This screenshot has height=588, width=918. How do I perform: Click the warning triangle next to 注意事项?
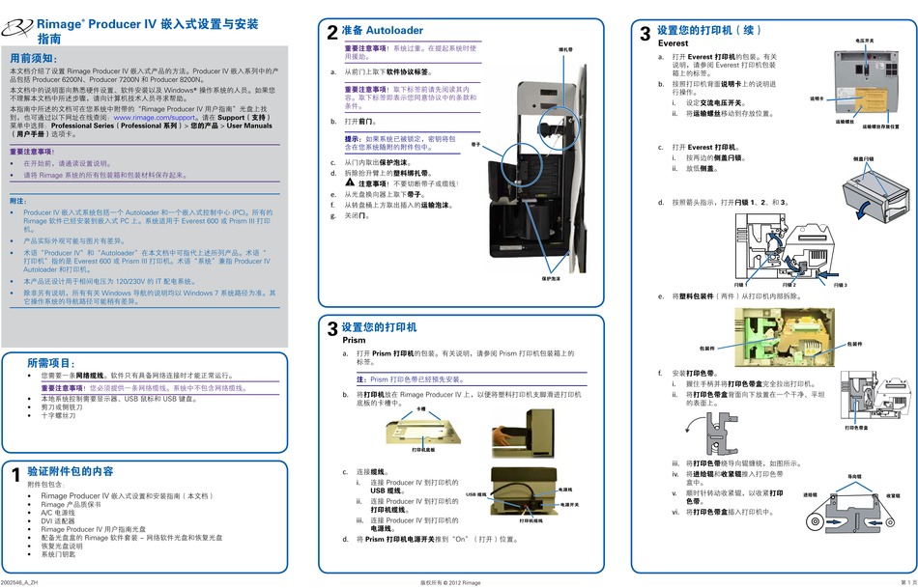point(350,183)
